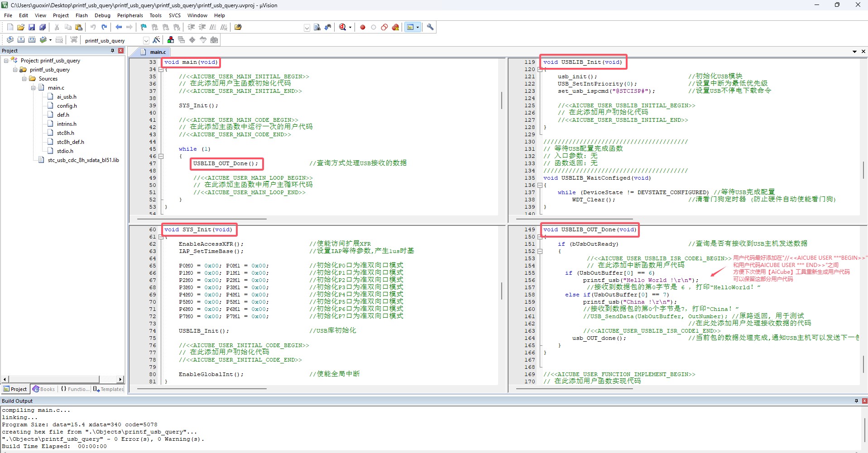Download to flash LOAD icon
Screen dimensions: 868x453
pyautogui.click(x=74, y=40)
